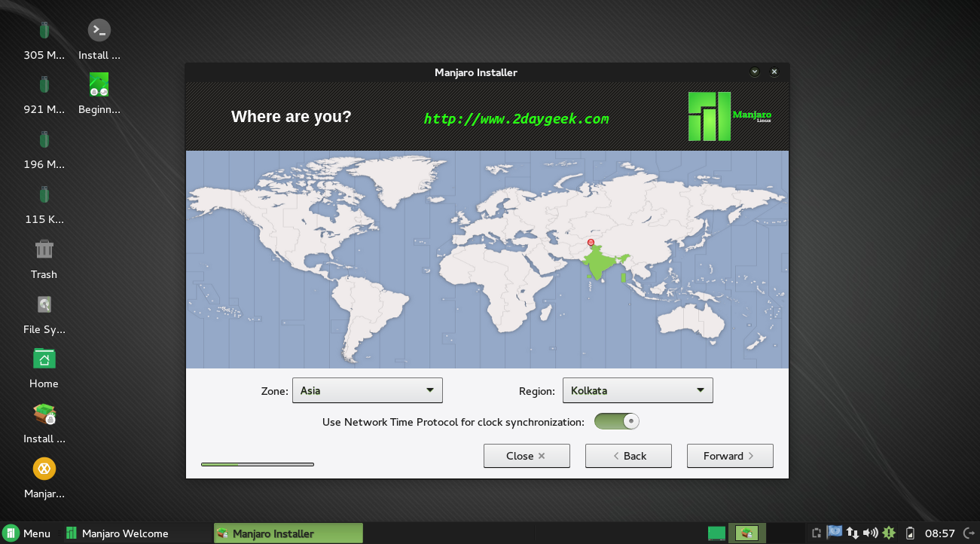This screenshot has width=980, height=544.
Task: Click the network up-down arrows tray icon
Action: (853, 533)
